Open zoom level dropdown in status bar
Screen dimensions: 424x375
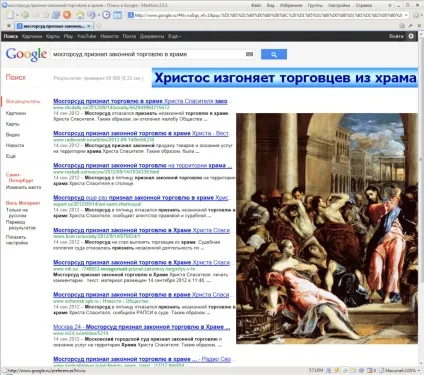point(419,370)
